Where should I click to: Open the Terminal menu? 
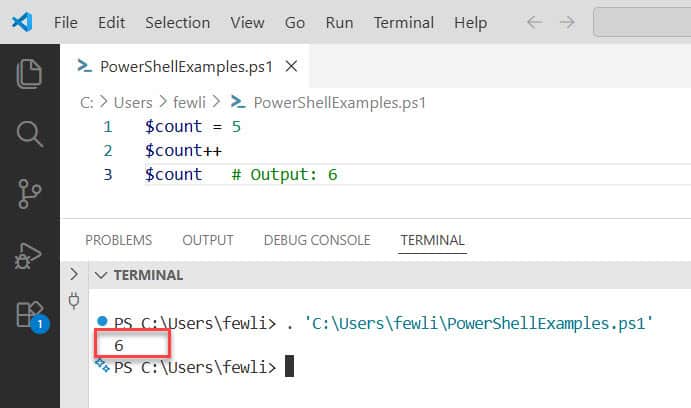404,22
